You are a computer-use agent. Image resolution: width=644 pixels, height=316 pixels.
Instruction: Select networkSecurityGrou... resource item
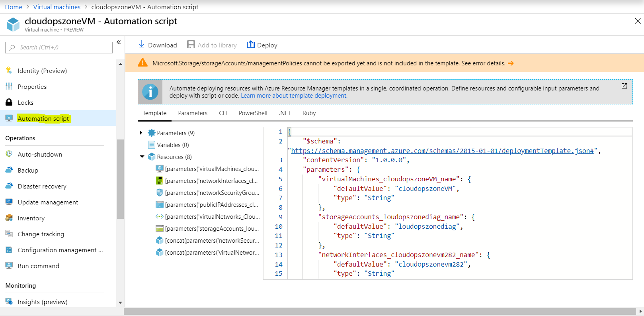(x=207, y=192)
